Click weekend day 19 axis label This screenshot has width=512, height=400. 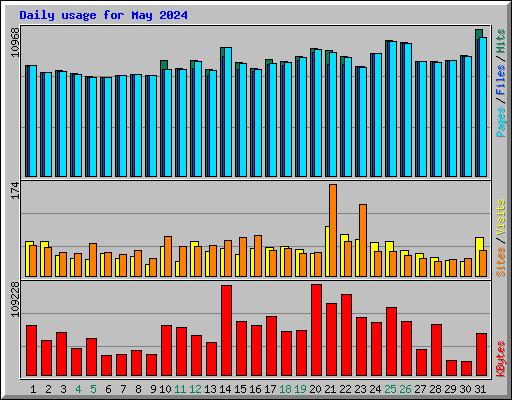click(x=300, y=389)
